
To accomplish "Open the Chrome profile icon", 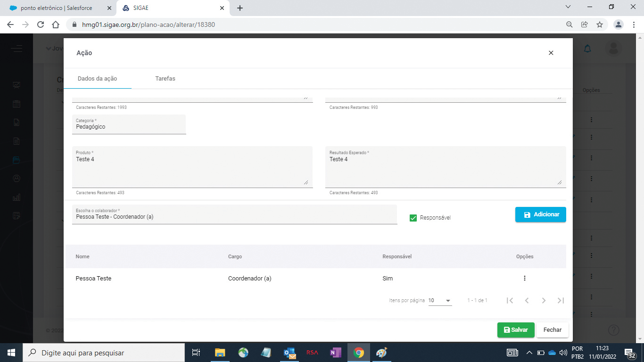I will tap(619, 25).
